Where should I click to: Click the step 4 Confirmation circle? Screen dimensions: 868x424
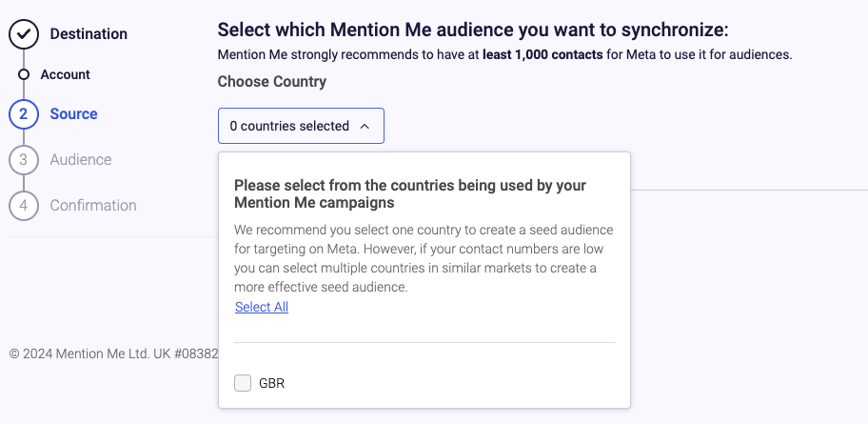point(23,206)
